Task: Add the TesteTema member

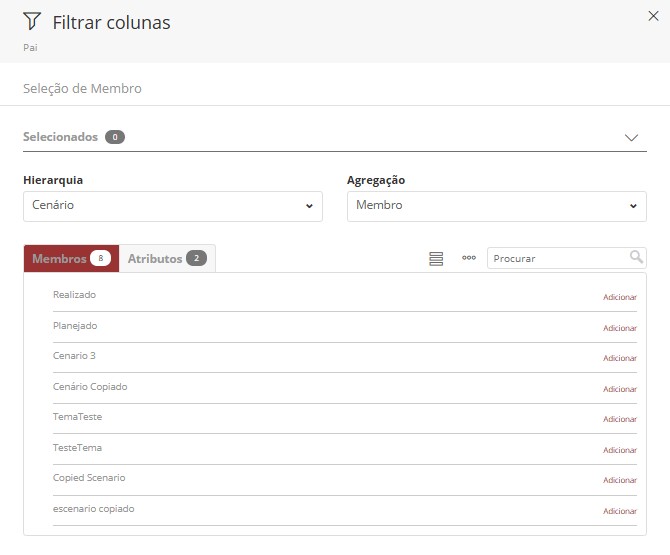Action: [x=619, y=450]
